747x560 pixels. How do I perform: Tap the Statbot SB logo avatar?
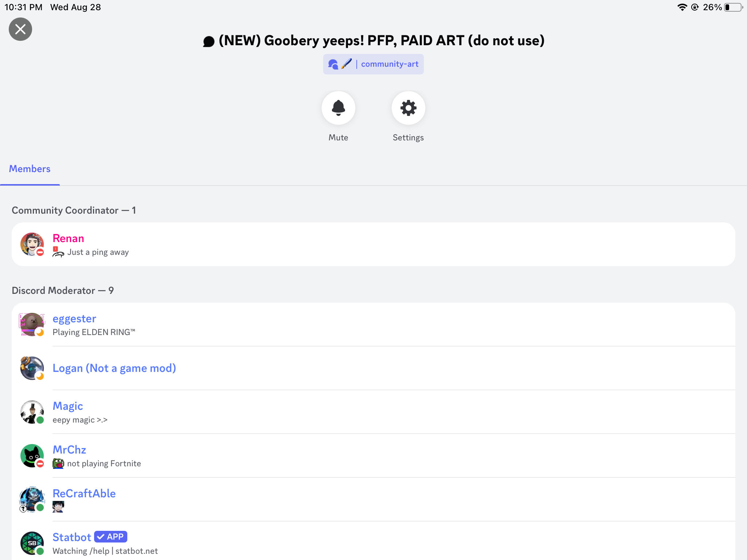[x=32, y=543]
